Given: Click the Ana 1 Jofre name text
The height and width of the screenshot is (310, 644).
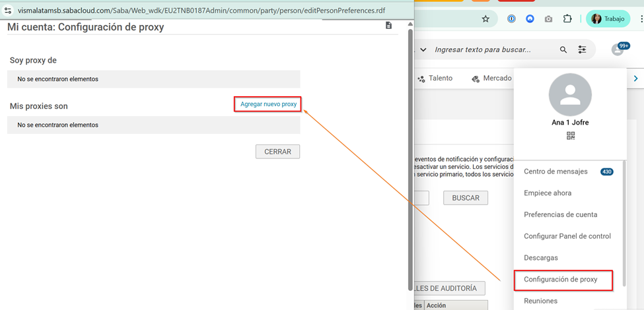Looking at the screenshot, I should 570,123.
